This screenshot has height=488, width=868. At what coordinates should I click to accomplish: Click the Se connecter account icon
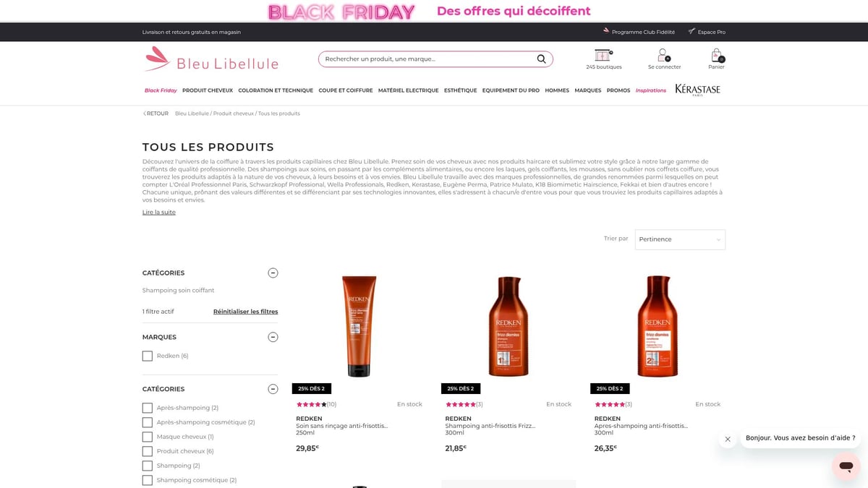663,56
